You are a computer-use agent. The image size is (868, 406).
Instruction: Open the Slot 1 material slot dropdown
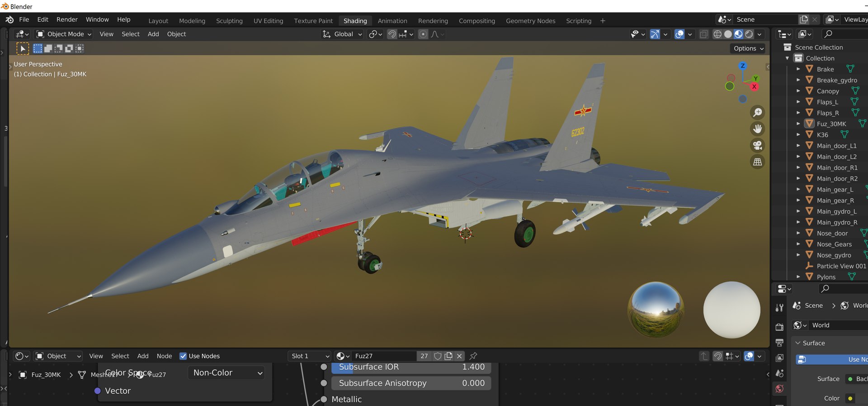pos(310,356)
